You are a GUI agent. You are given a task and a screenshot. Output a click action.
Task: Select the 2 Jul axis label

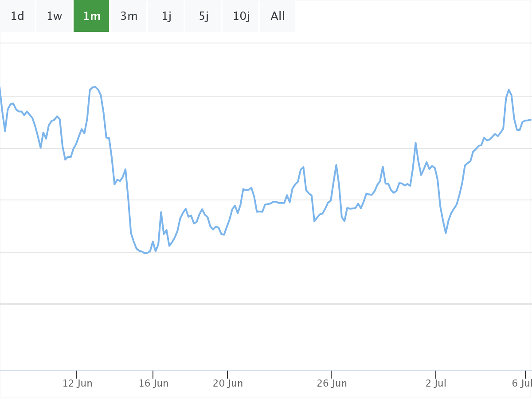[436, 383]
